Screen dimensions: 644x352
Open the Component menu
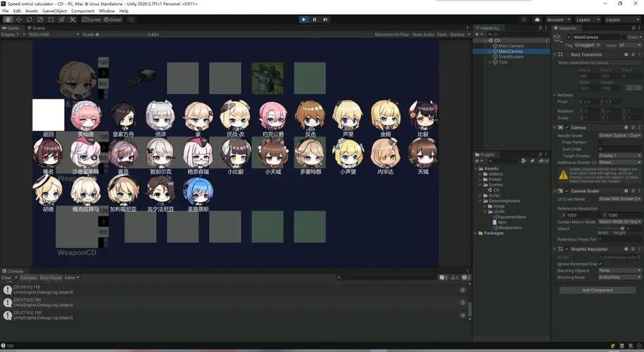[x=82, y=11]
